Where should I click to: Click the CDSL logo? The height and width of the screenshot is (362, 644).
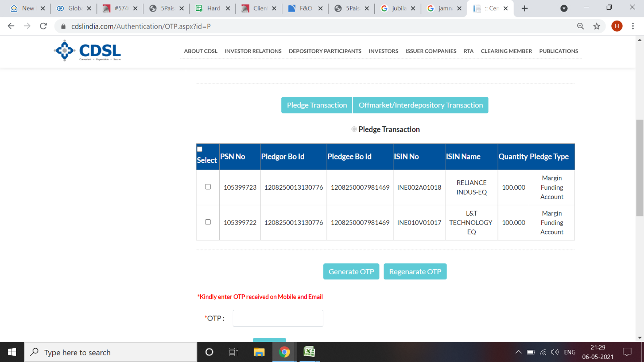coord(88,51)
